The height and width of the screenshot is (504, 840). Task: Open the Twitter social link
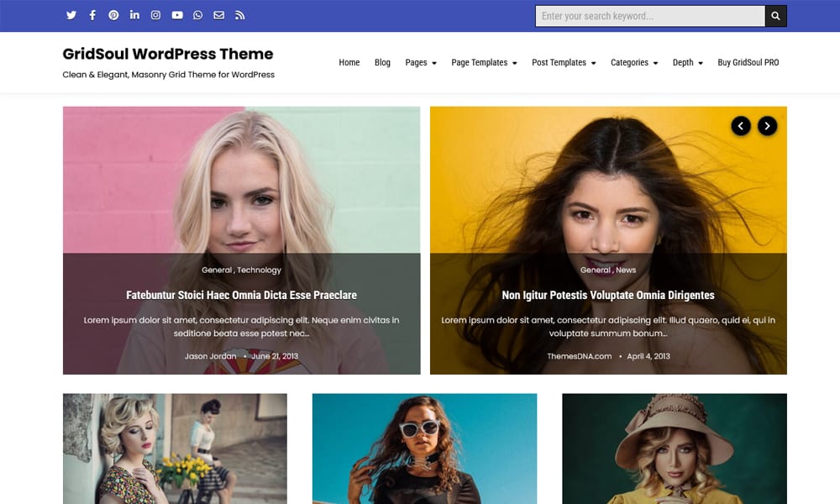click(x=71, y=15)
